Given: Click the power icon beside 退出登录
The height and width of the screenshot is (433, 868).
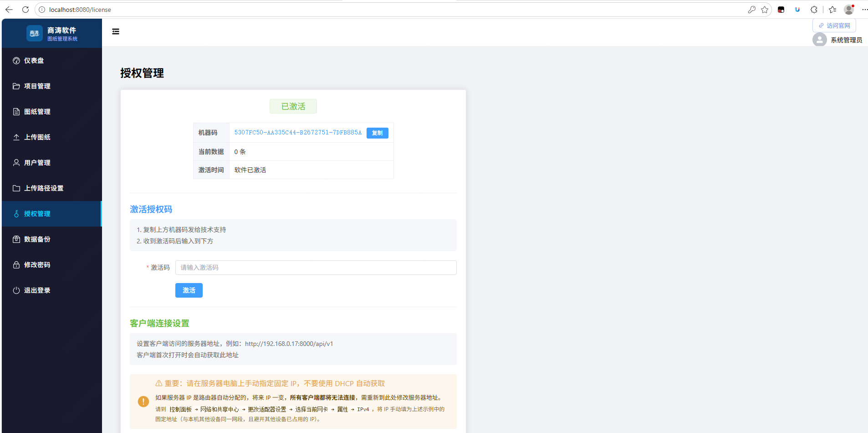Looking at the screenshot, I should click(16, 290).
